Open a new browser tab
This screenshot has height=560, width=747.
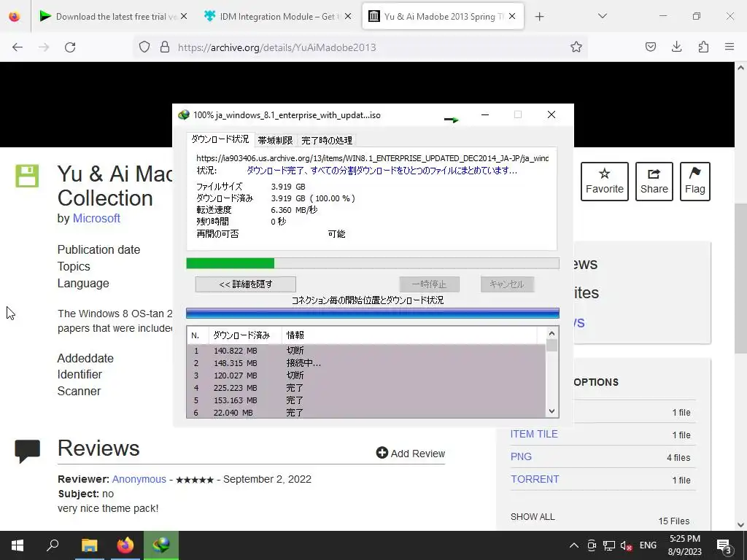pos(539,17)
